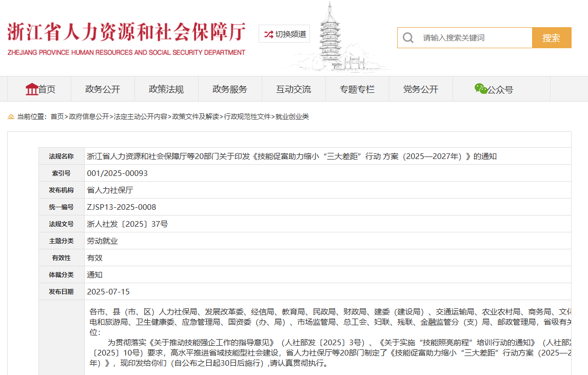The width and height of the screenshot is (588, 375).
Task: Open 政策文件及解读 breadcrumb link
Action: click(195, 117)
